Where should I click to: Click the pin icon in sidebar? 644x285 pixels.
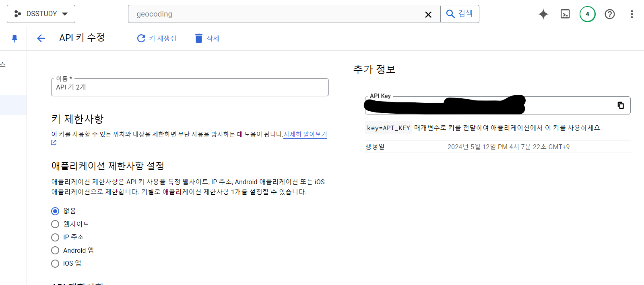tap(14, 38)
